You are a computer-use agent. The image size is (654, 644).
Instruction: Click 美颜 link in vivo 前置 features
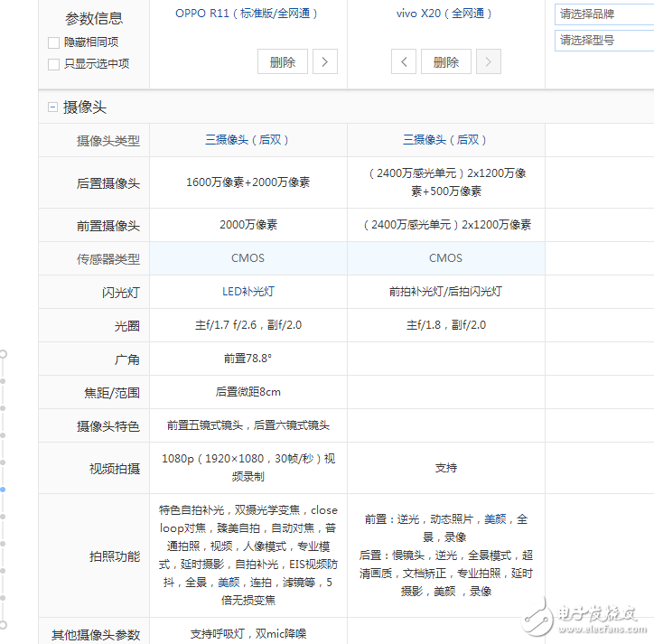tap(495, 519)
